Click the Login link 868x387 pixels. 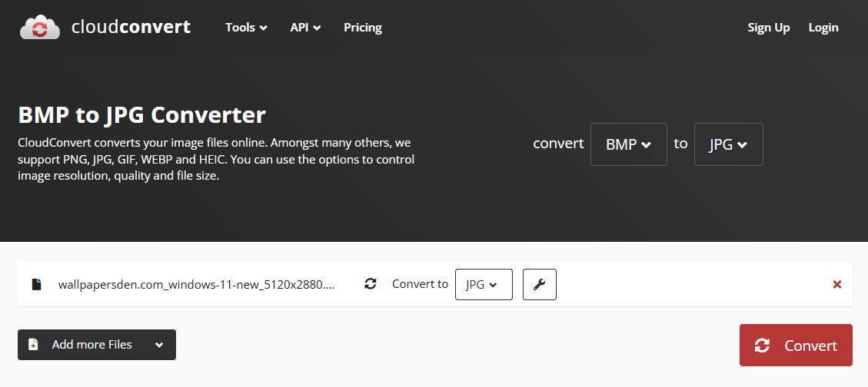click(x=823, y=28)
